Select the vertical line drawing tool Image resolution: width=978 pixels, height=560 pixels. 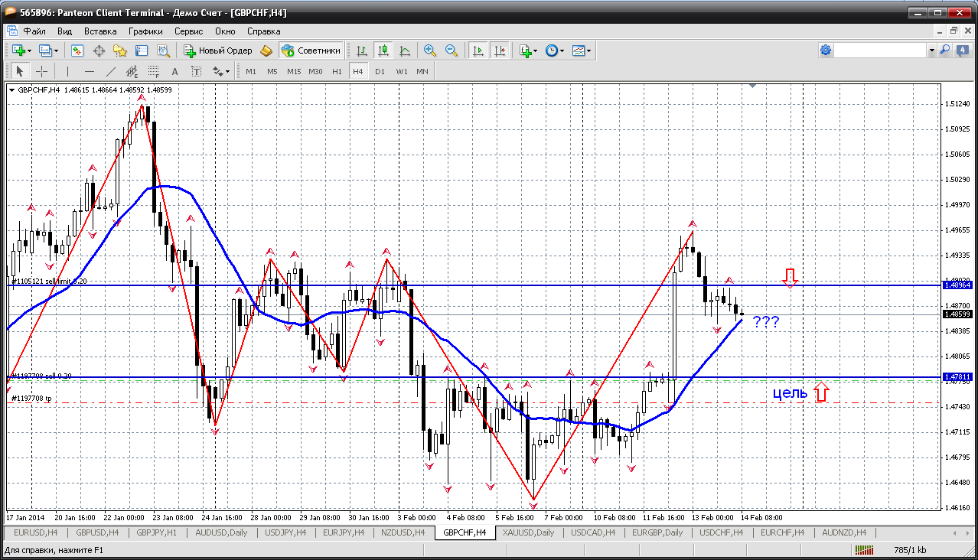coord(68,71)
